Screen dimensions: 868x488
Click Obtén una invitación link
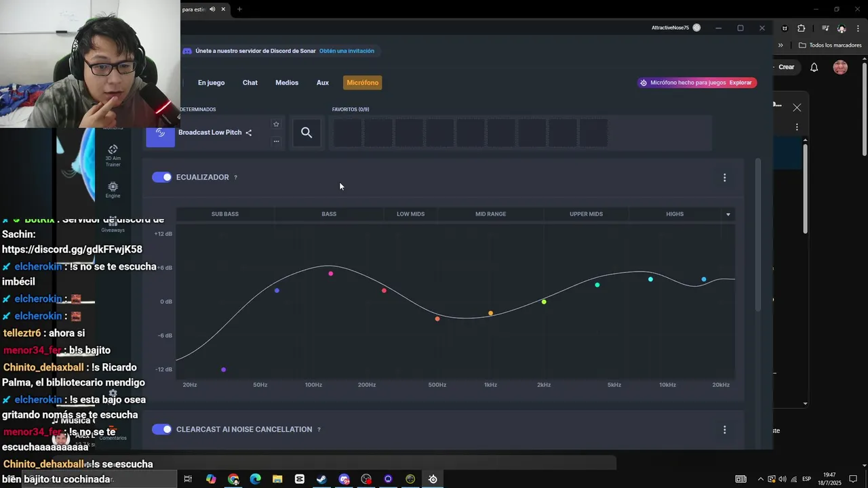point(347,51)
